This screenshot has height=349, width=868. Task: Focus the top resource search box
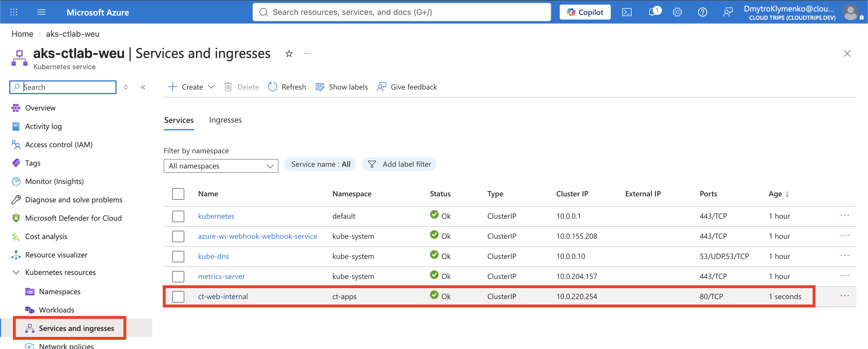click(402, 12)
